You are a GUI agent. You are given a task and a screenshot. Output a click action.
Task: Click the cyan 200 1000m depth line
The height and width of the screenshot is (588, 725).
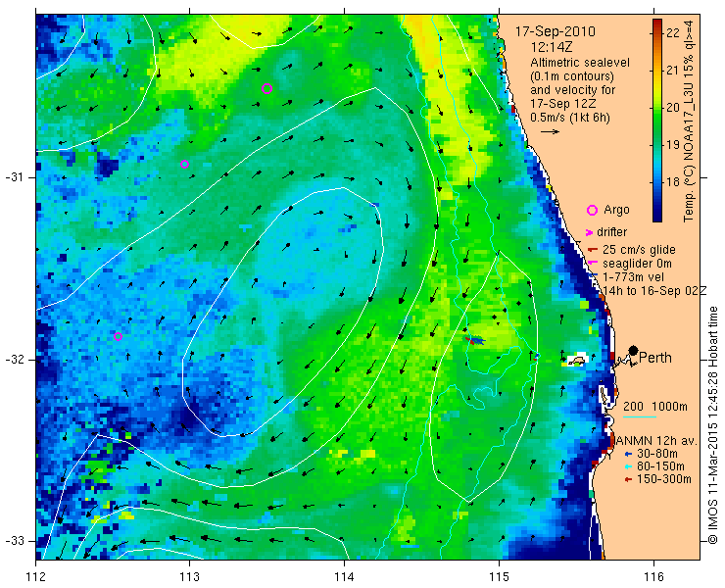640,416
